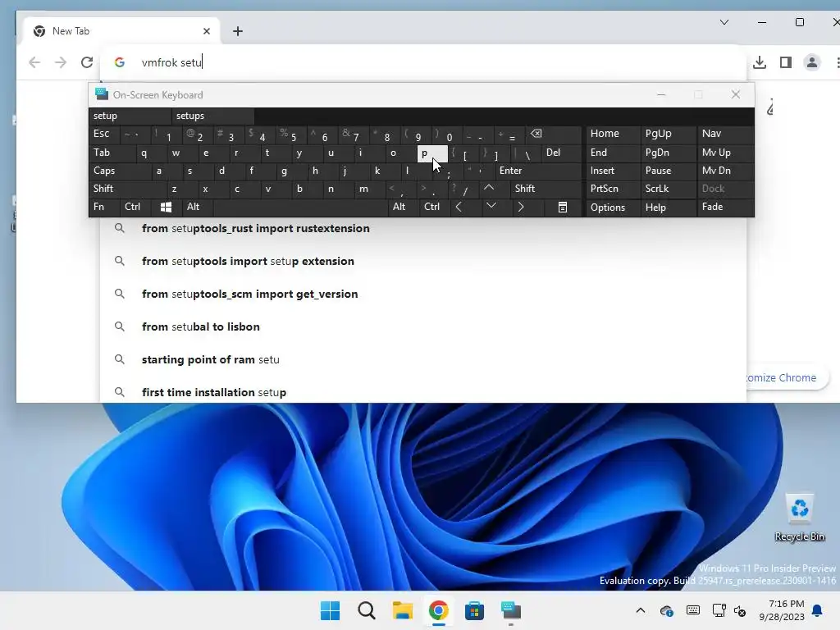Click the p key
This screenshot has height=630, width=840.
[x=431, y=153]
